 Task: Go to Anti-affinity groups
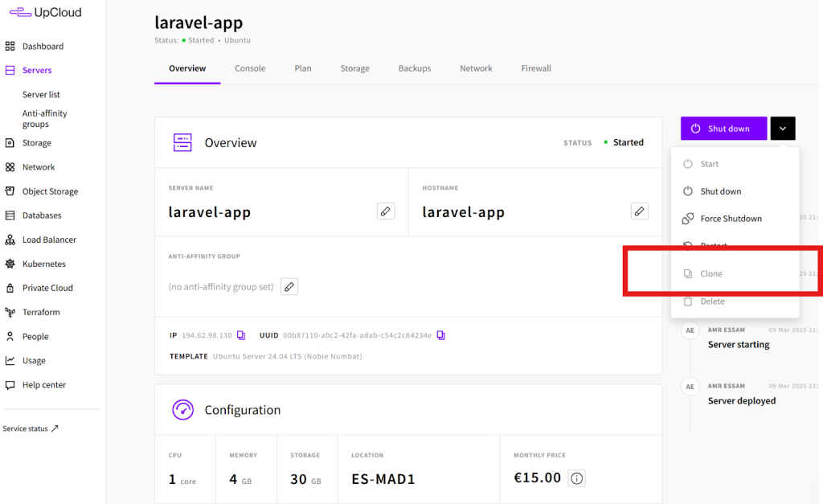(x=44, y=119)
